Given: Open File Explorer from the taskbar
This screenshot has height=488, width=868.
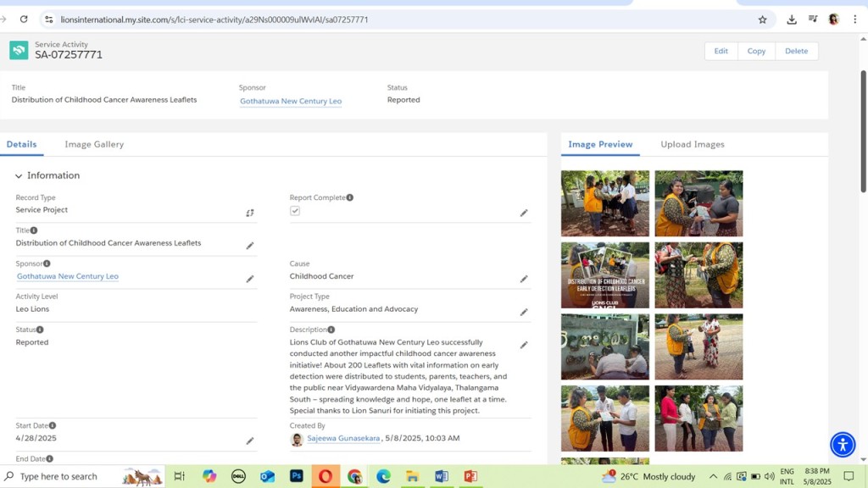Looking at the screenshot, I should click(x=413, y=476).
